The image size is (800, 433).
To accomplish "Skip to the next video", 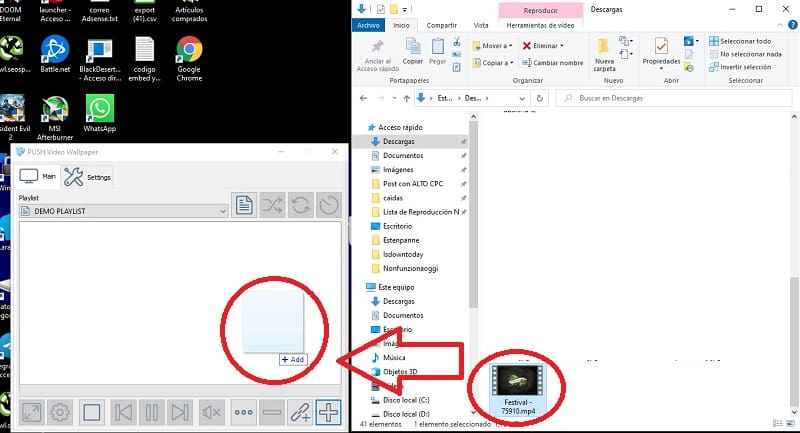I will [x=180, y=412].
